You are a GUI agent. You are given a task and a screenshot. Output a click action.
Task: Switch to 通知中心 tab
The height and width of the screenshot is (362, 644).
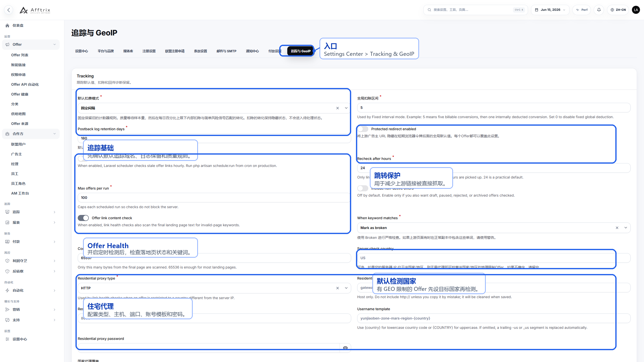pos(252,51)
